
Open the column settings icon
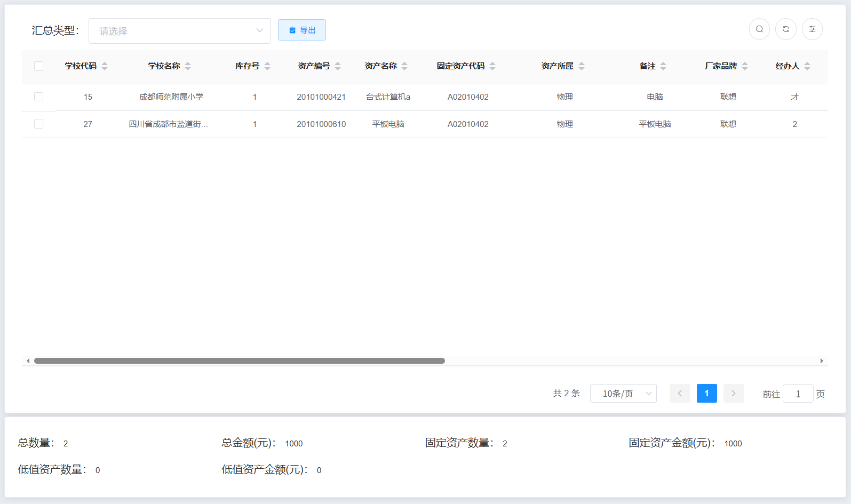pos(812,29)
